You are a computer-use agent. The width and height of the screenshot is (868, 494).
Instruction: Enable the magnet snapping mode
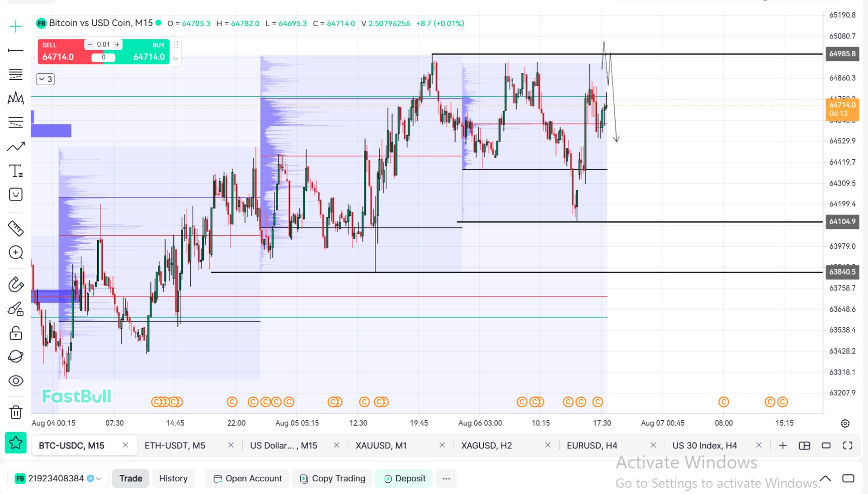[x=16, y=285]
